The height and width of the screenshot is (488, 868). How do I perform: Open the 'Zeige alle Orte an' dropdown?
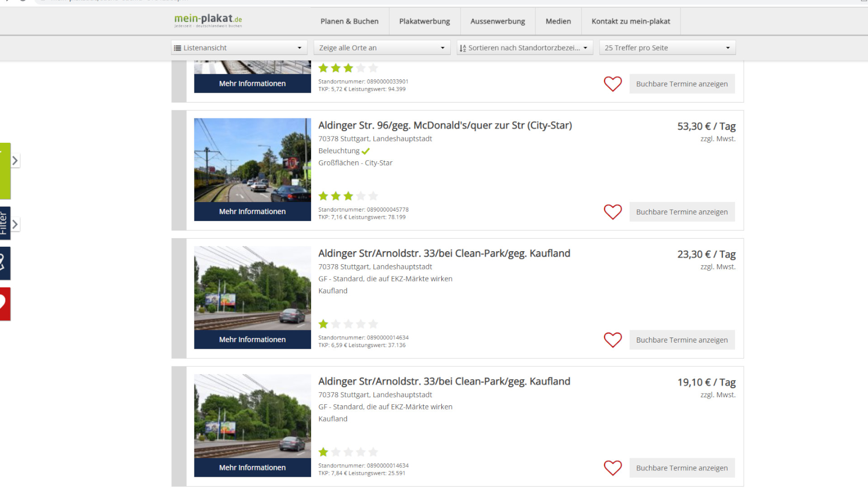(x=382, y=47)
